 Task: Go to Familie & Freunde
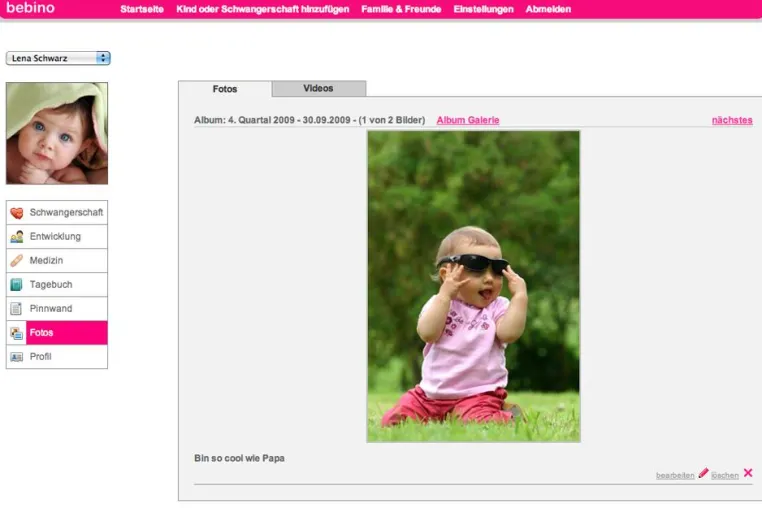point(401,9)
